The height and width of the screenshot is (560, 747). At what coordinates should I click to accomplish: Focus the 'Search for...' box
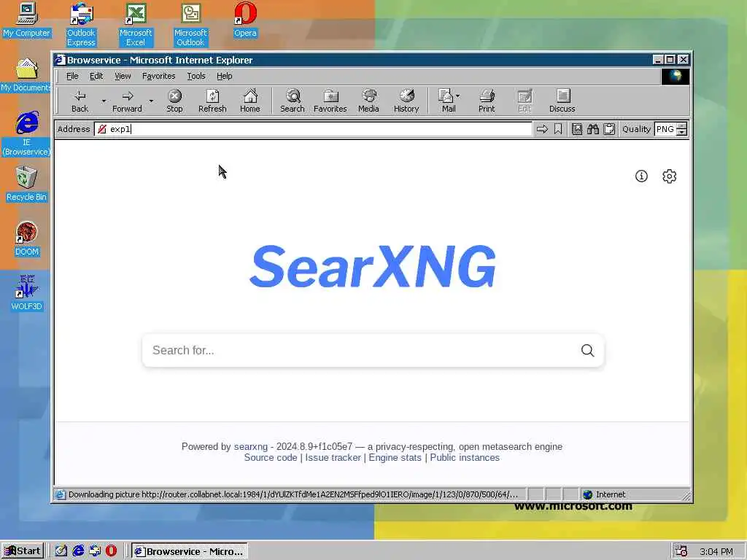click(362, 351)
